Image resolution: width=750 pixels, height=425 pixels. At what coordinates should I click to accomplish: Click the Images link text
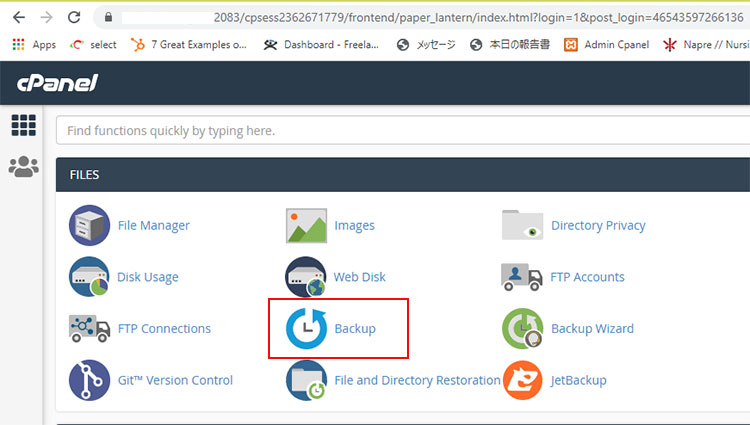click(354, 226)
